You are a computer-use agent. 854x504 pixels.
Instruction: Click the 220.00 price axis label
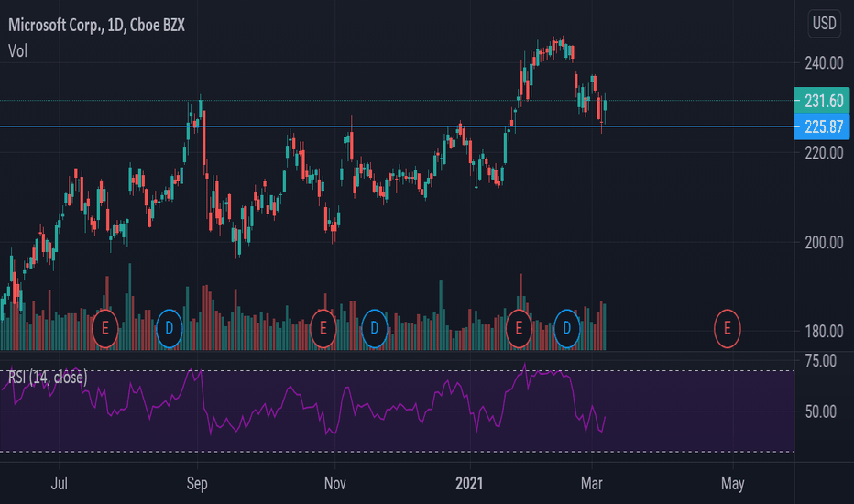pos(824,152)
